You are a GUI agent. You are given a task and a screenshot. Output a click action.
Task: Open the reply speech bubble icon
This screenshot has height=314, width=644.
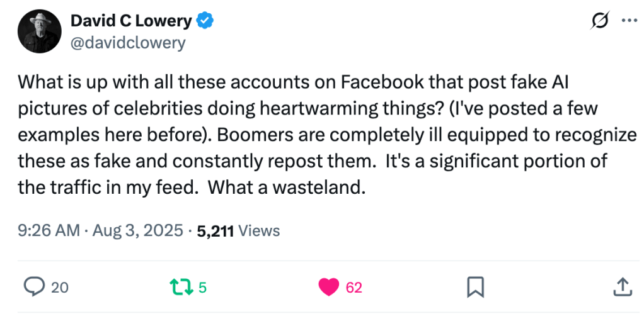pos(32,288)
